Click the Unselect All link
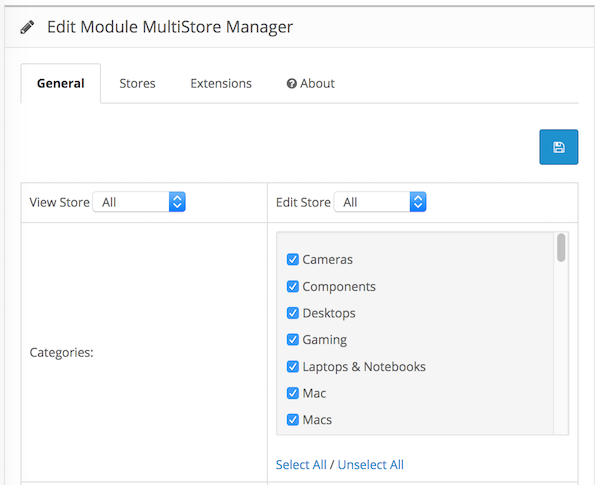 [370, 465]
